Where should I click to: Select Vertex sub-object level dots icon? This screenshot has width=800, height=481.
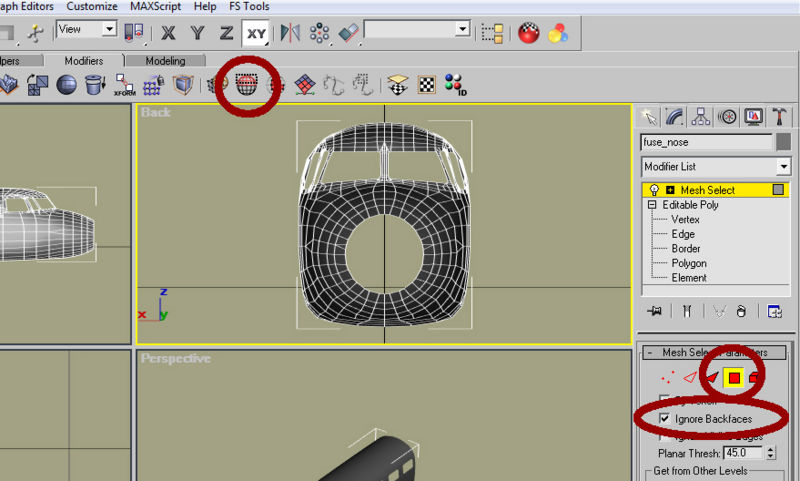(x=666, y=377)
